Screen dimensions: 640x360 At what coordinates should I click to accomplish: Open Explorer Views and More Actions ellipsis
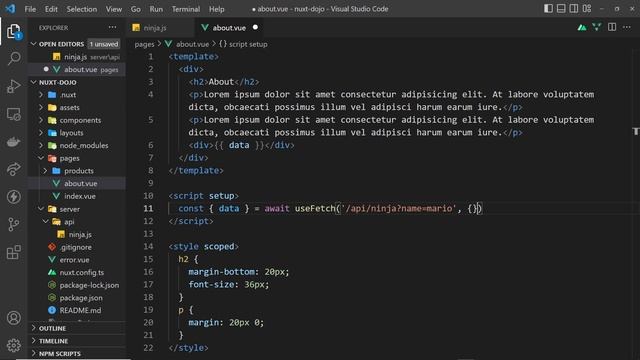pos(112,27)
